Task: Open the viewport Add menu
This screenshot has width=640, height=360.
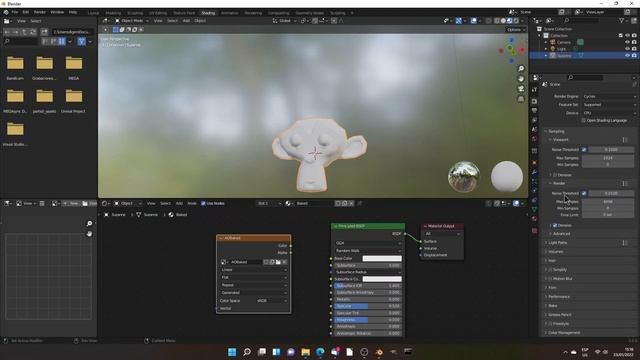Action: [186, 21]
